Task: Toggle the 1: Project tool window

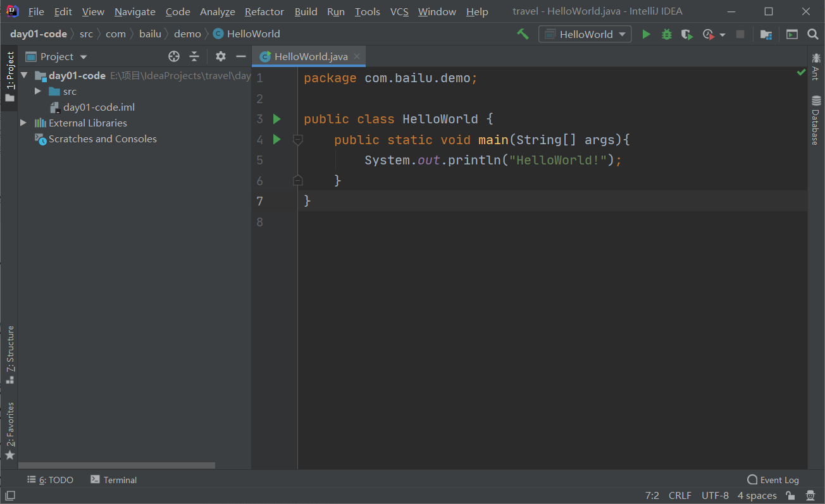Action: click(x=9, y=77)
